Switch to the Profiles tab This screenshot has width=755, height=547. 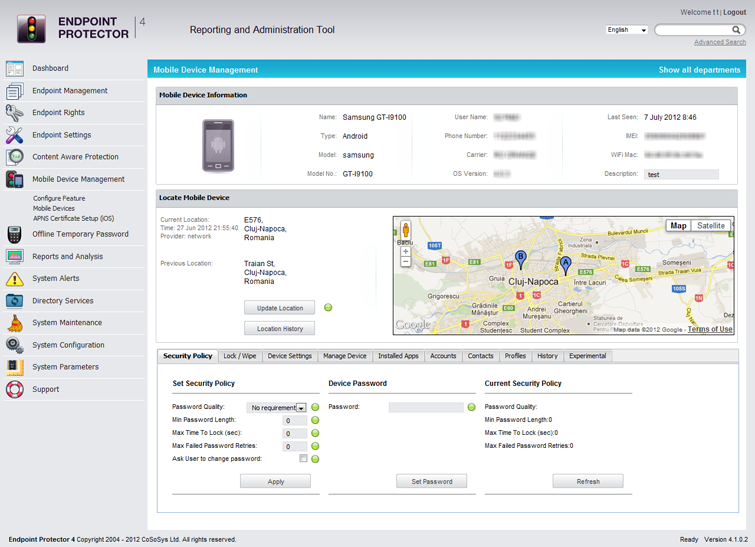[x=515, y=356]
